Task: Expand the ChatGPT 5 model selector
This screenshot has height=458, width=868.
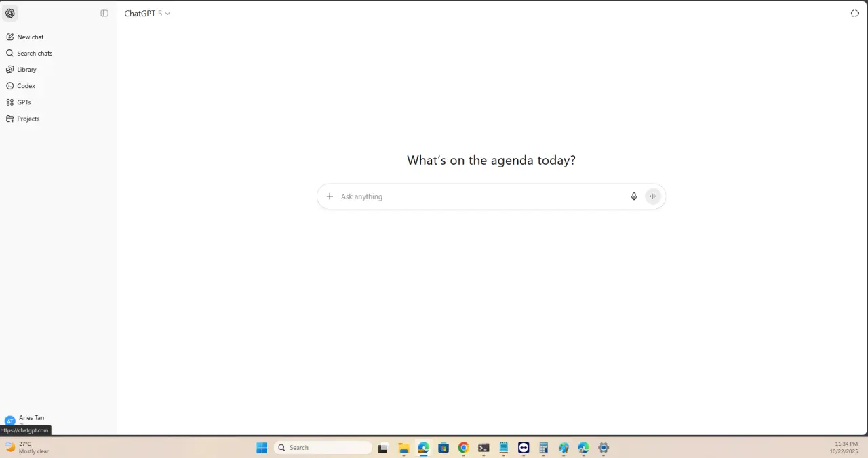Action: click(x=147, y=14)
